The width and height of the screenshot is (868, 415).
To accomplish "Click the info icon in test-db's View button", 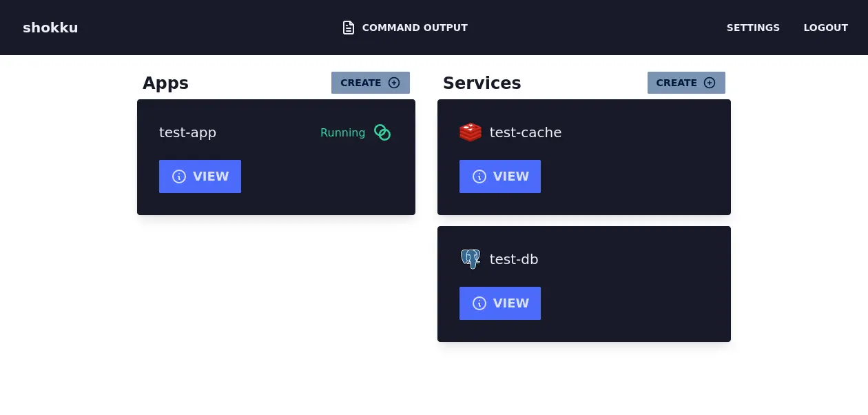I will tap(479, 303).
